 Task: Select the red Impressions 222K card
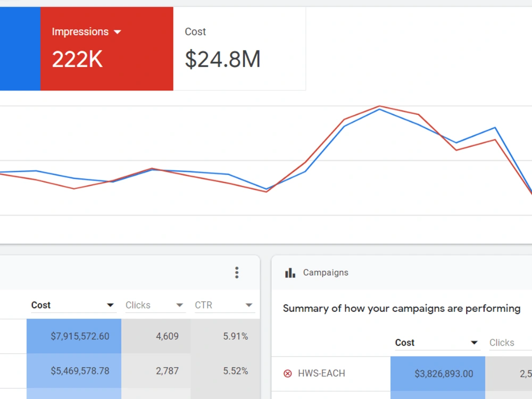(107, 48)
